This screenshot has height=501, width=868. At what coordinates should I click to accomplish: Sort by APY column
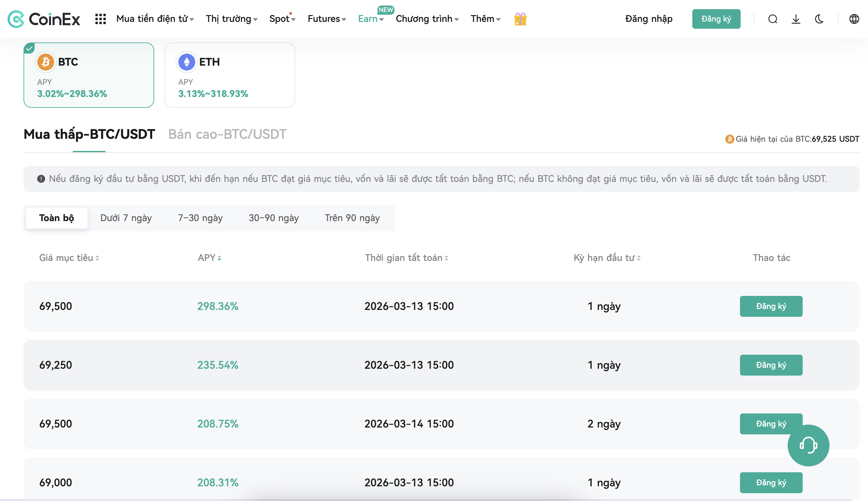pos(209,258)
